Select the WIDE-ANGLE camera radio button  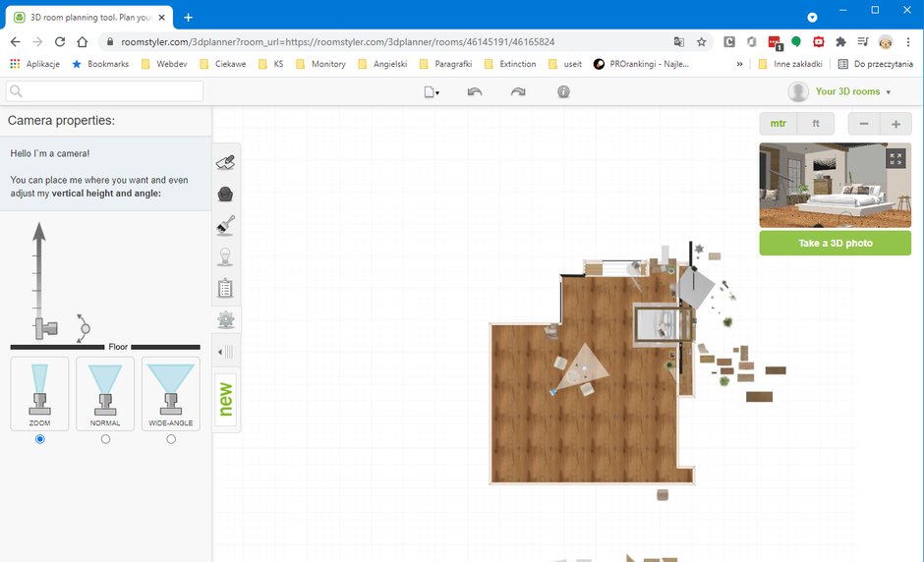(171, 439)
